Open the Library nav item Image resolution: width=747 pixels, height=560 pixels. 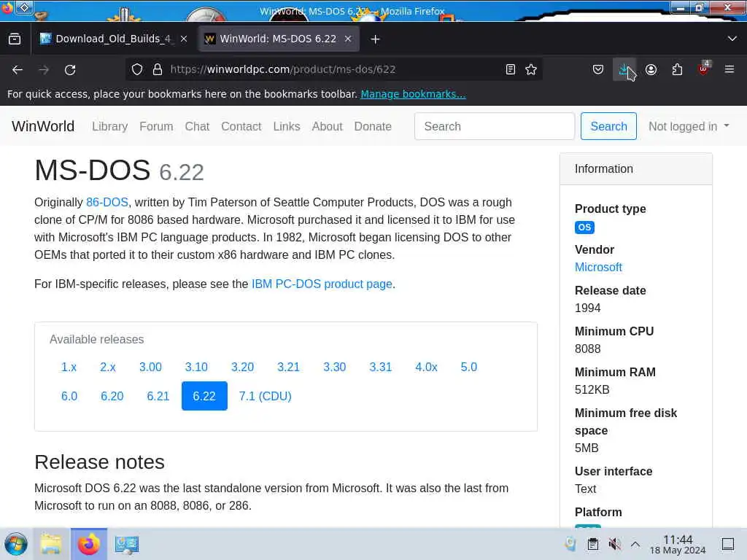[110, 127]
